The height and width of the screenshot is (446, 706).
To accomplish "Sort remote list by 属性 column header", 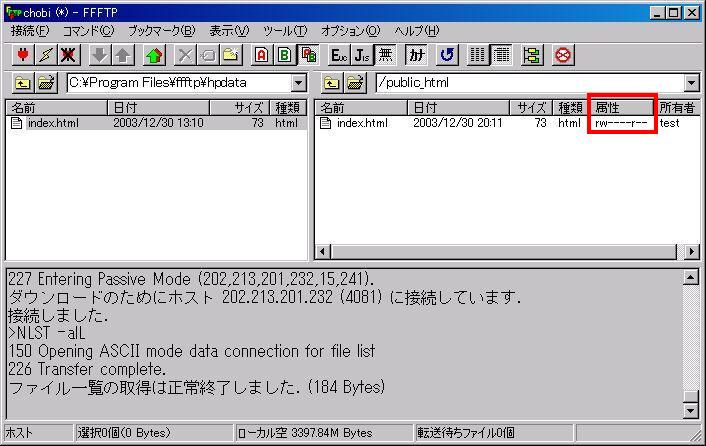I will click(620, 107).
